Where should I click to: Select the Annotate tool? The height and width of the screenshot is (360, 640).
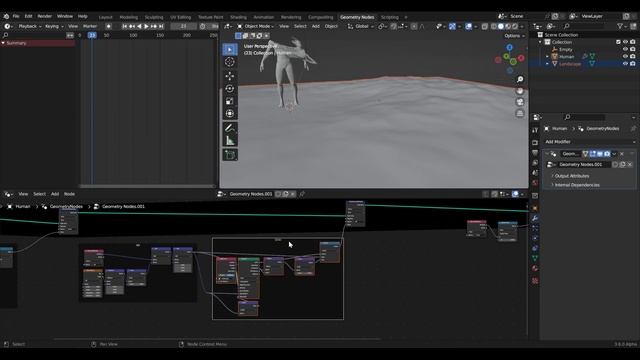click(x=230, y=128)
